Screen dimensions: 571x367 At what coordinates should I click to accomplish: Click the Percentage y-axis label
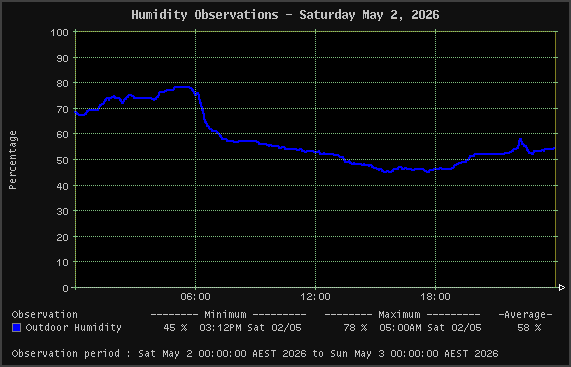point(13,160)
